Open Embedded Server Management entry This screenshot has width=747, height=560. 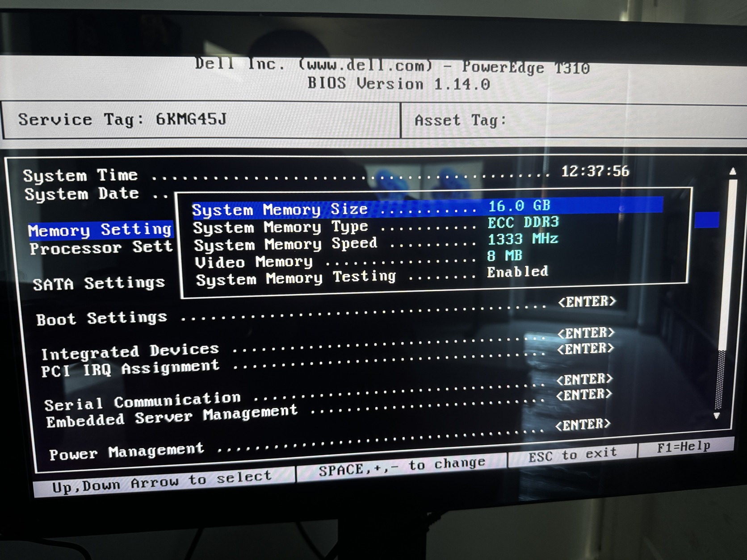pos(172,416)
